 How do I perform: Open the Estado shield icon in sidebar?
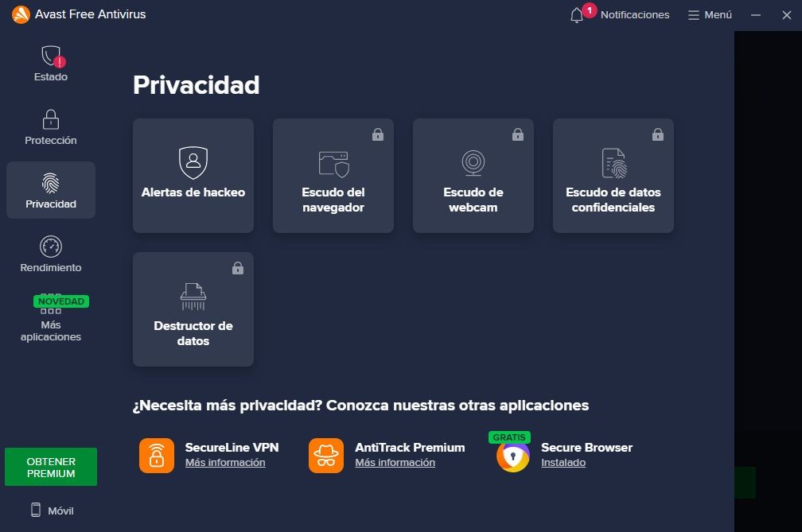(51, 57)
